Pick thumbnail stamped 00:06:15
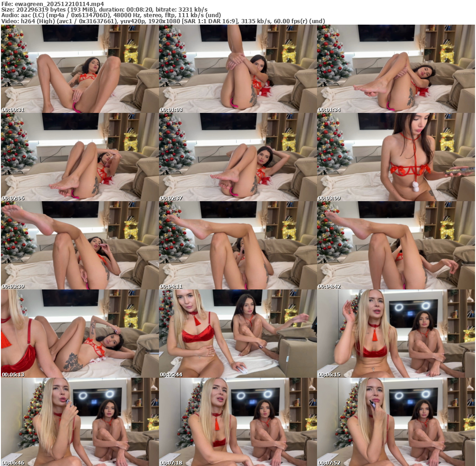Image resolution: width=476 pixels, height=466 pixels. (x=396, y=334)
